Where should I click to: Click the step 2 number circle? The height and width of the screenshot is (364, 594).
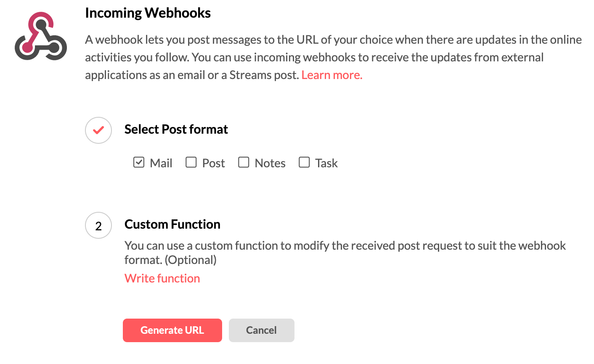click(x=98, y=226)
